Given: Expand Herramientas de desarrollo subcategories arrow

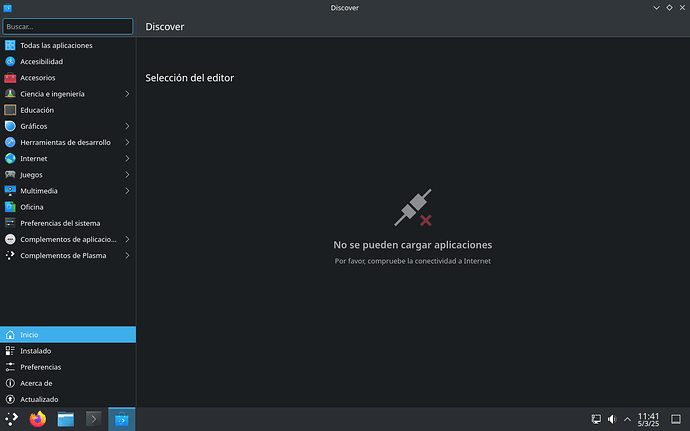Looking at the screenshot, I should (127, 142).
